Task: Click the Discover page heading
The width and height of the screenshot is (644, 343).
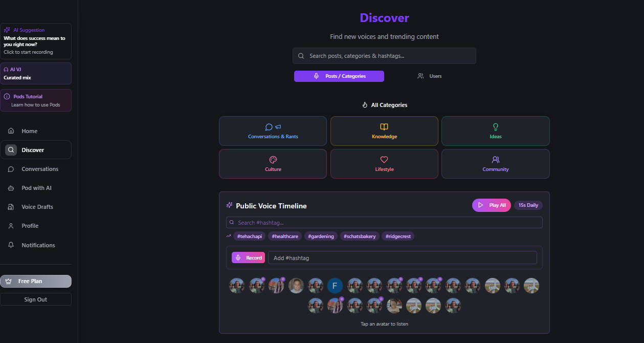Action: (x=384, y=18)
